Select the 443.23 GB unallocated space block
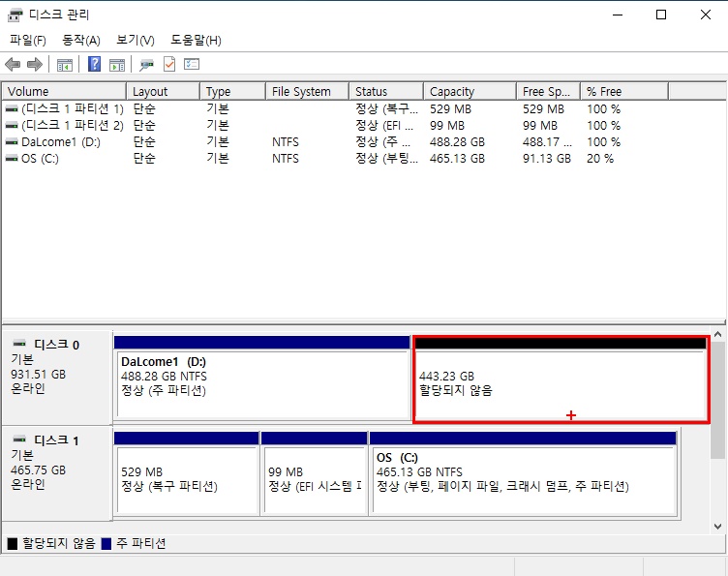This screenshot has width=728, height=576. [x=561, y=379]
